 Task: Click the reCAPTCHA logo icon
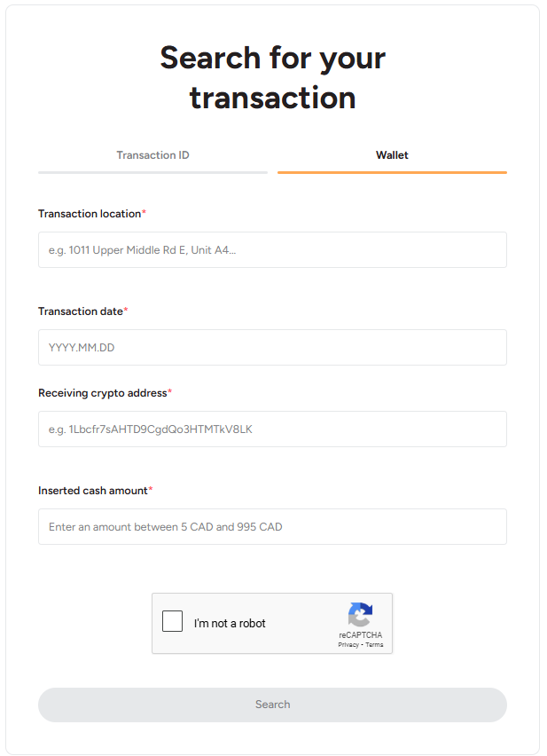pos(360,614)
